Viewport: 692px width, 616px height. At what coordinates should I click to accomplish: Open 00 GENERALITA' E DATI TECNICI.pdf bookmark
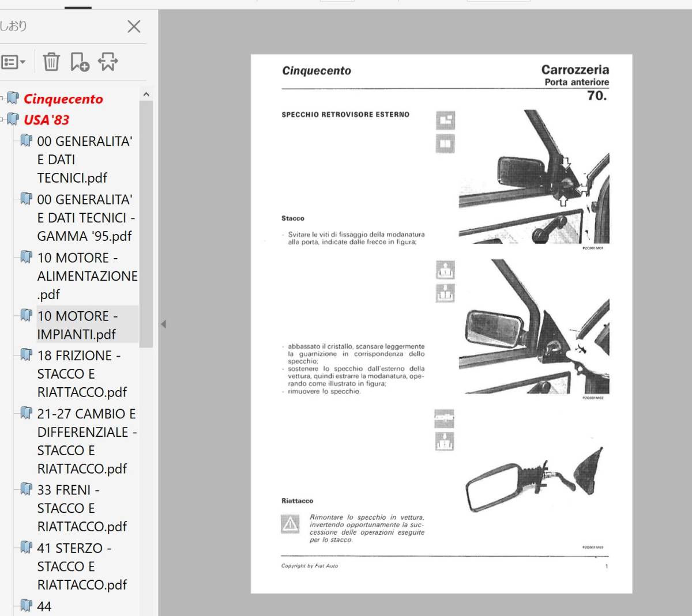(85, 160)
